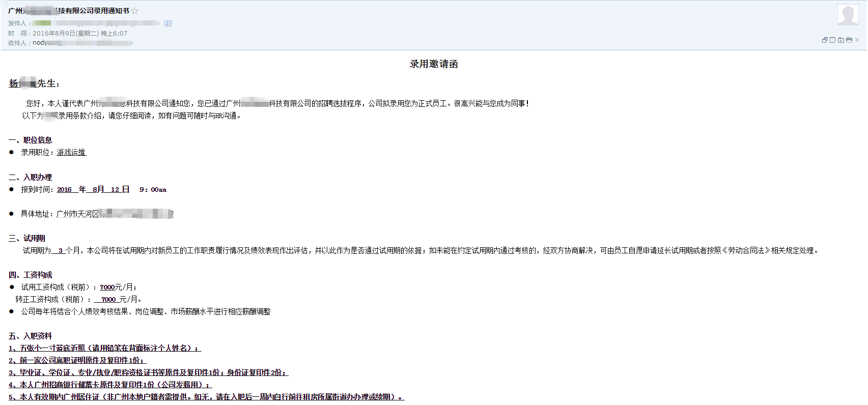Click underlined item 2 about 离职证明
This screenshot has height=405, width=868.
pos(77,360)
